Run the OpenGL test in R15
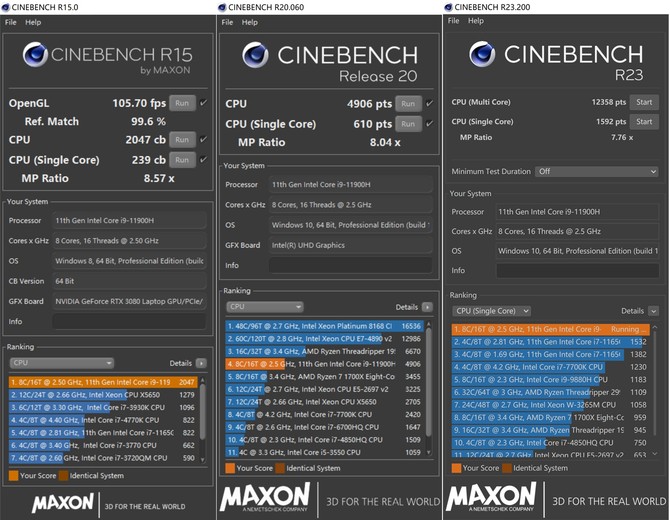 pos(182,103)
